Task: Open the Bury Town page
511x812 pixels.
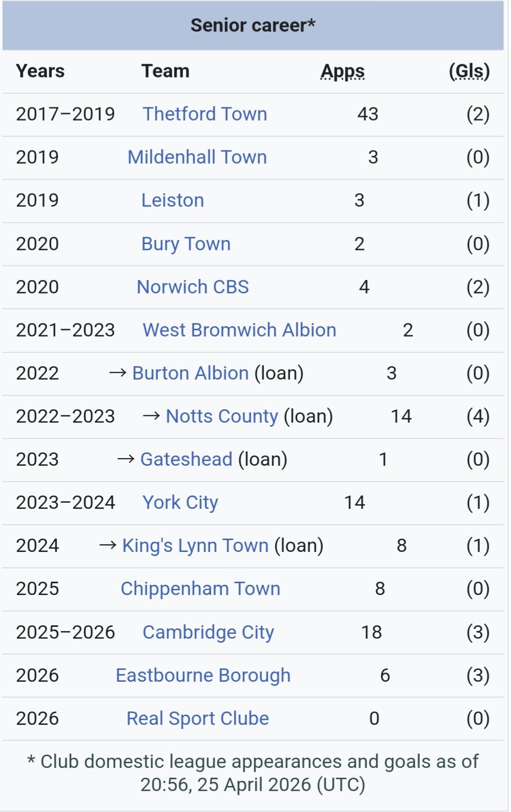Action: coord(186,244)
